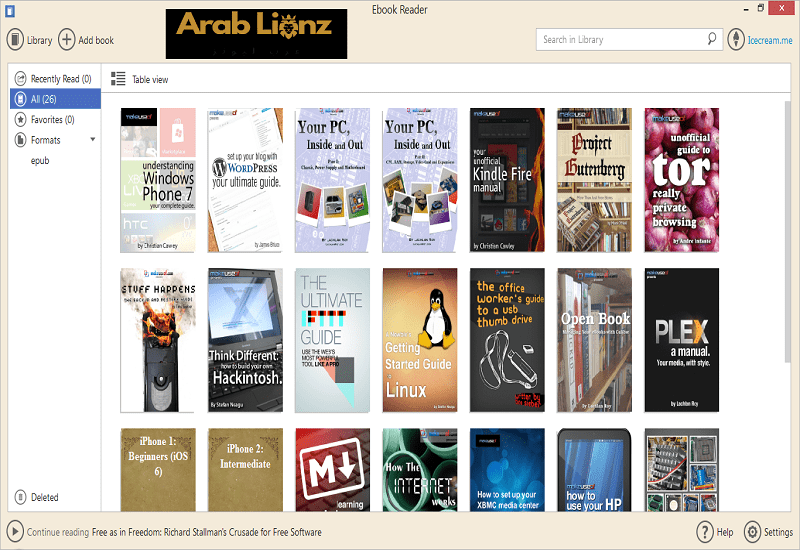Screen dimensions: 800x550
Task: Open The Ultimate IFTTT Guide book
Action: pos(332,340)
